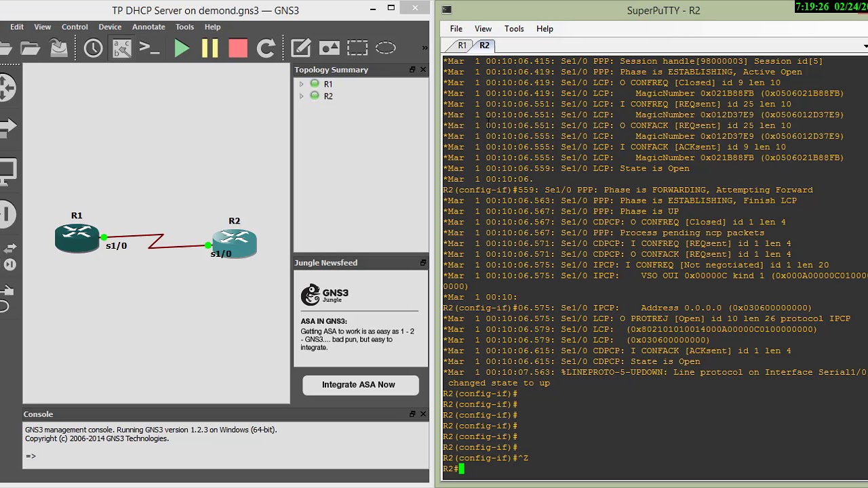This screenshot has height=488, width=868.
Task: Click the R2# terminal prompt line
Action: [452, 469]
